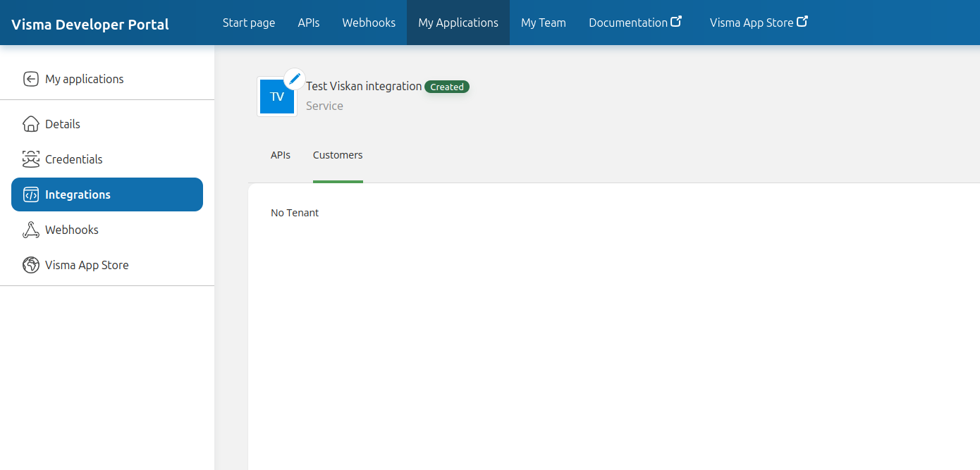Image resolution: width=980 pixels, height=470 pixels.
Task: Click the blue TV application avatar
Action: (x=276, y=97)
